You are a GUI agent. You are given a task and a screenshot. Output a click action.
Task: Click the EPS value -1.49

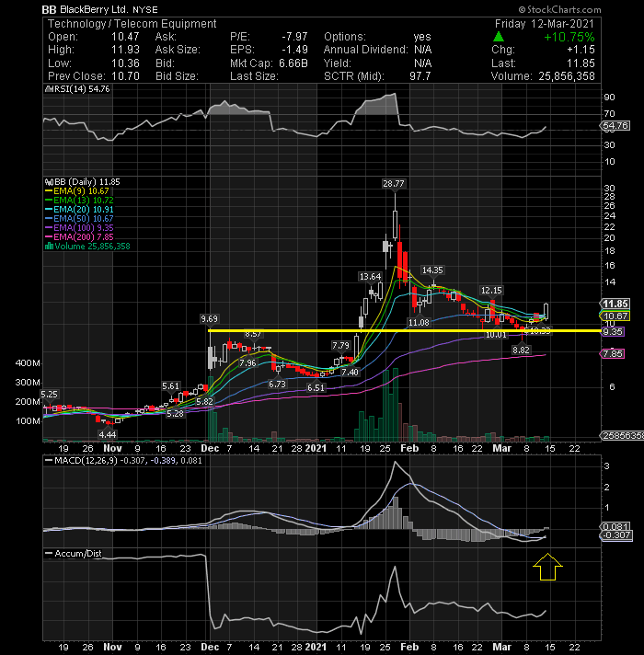tap(294, 50)
